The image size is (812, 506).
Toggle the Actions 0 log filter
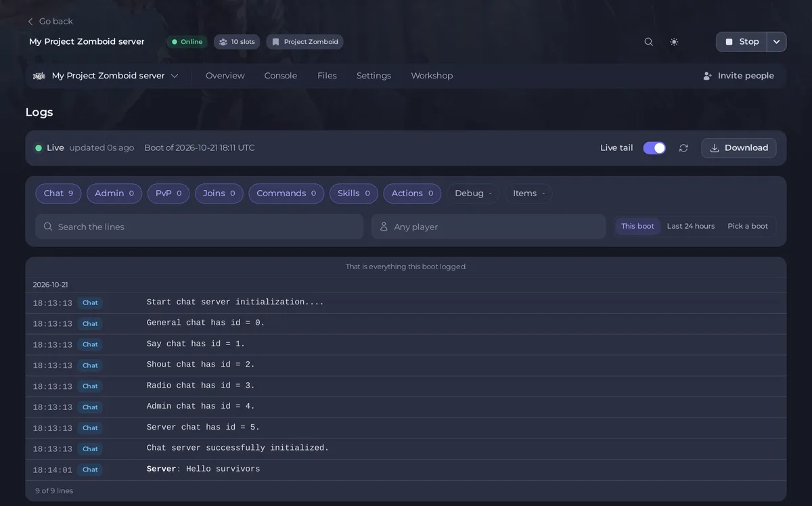click(x=412, y=193)
